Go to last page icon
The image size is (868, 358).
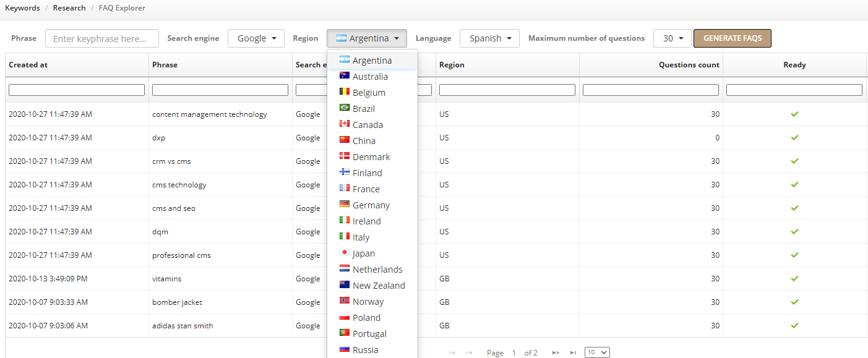(573, 352)
